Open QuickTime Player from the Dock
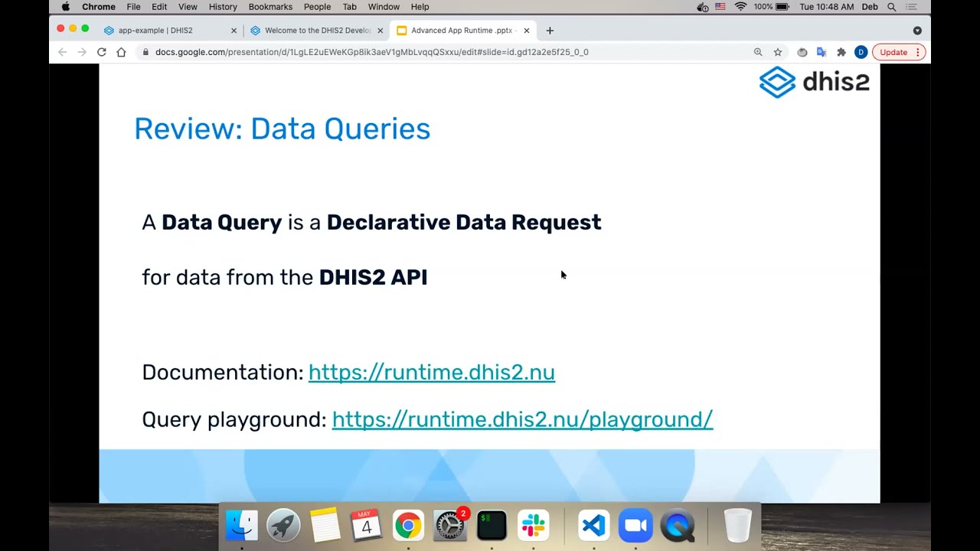This screenshot has height=551, width=980. tap(678, 526)
